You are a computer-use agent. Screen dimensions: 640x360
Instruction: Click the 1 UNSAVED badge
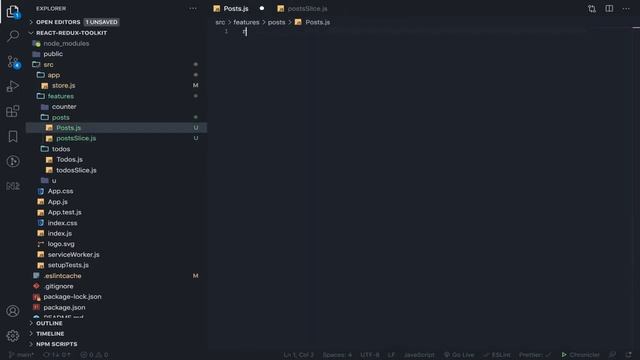pyautogui.click(x=101, y=22)
